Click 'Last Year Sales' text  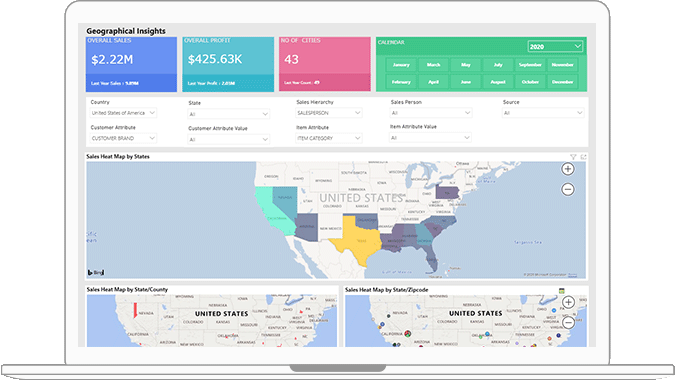(115, 83)
